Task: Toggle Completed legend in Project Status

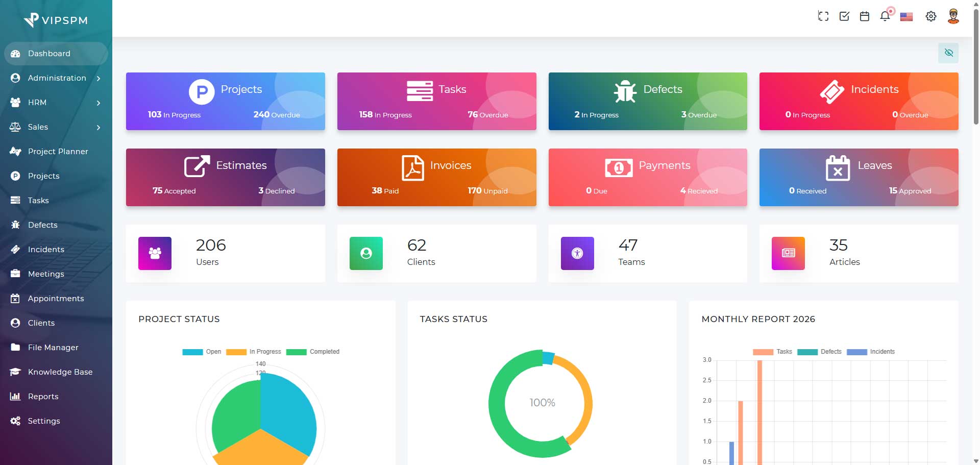Action: 313,352
